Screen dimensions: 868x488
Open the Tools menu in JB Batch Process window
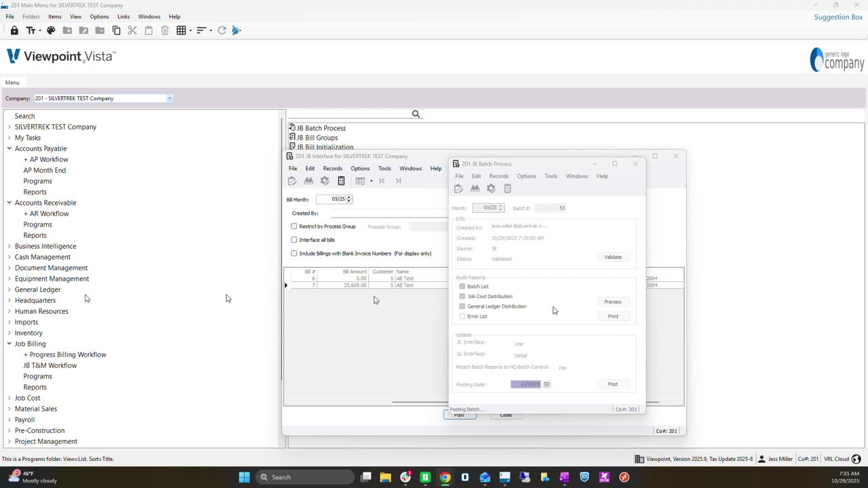551,176
